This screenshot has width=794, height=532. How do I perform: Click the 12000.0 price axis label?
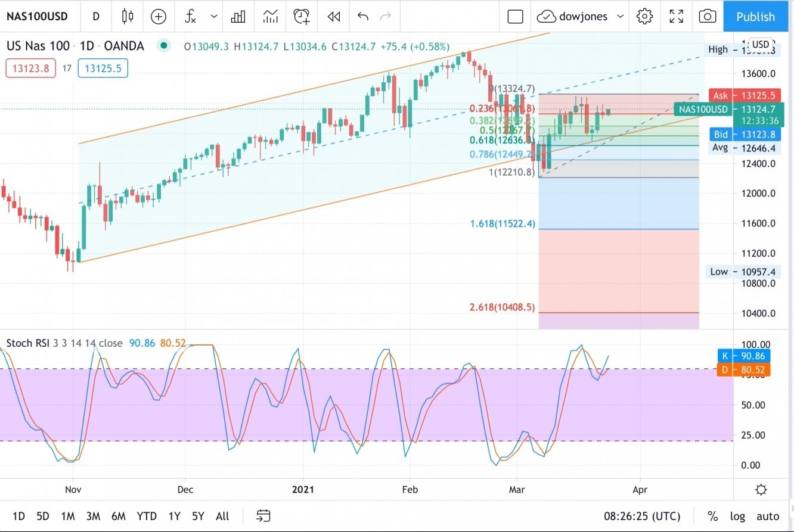pyautogui.click(x=758, y=194)
